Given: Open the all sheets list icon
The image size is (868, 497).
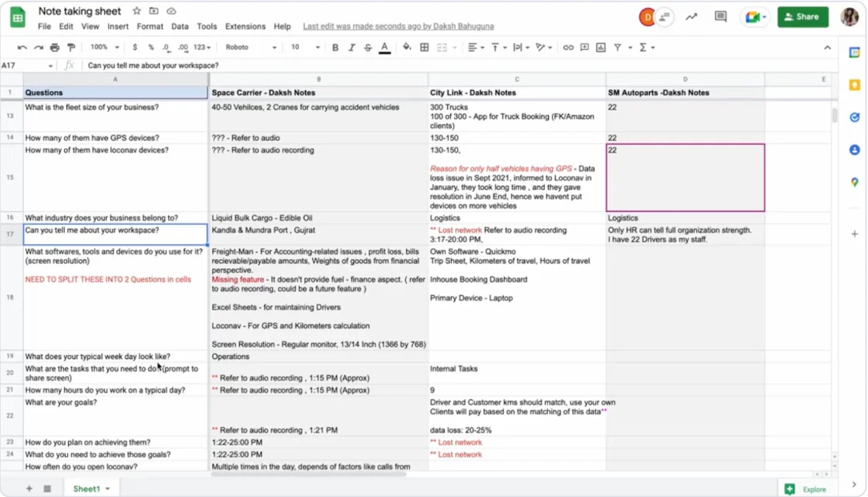Looking at the screenshot, I should 47,489.
